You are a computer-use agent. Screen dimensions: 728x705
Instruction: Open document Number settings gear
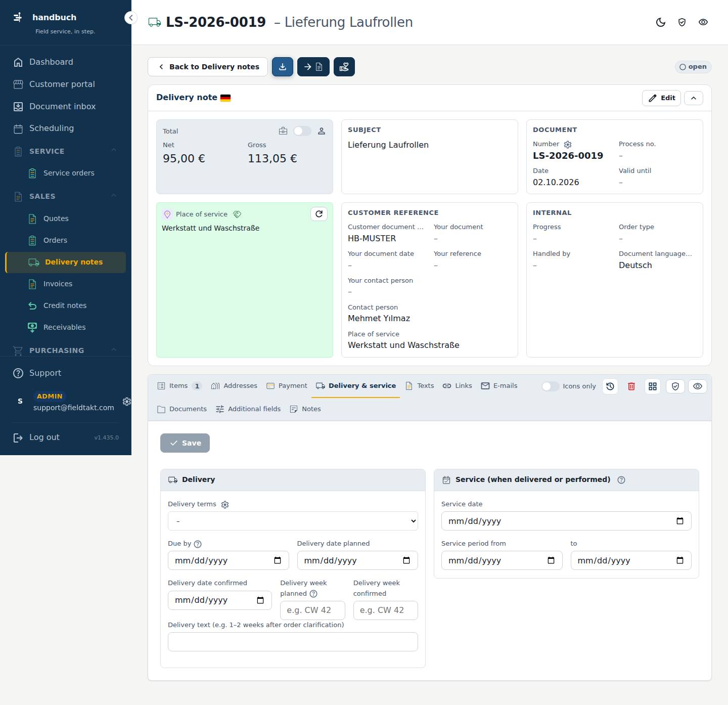(x=568, y=145)
